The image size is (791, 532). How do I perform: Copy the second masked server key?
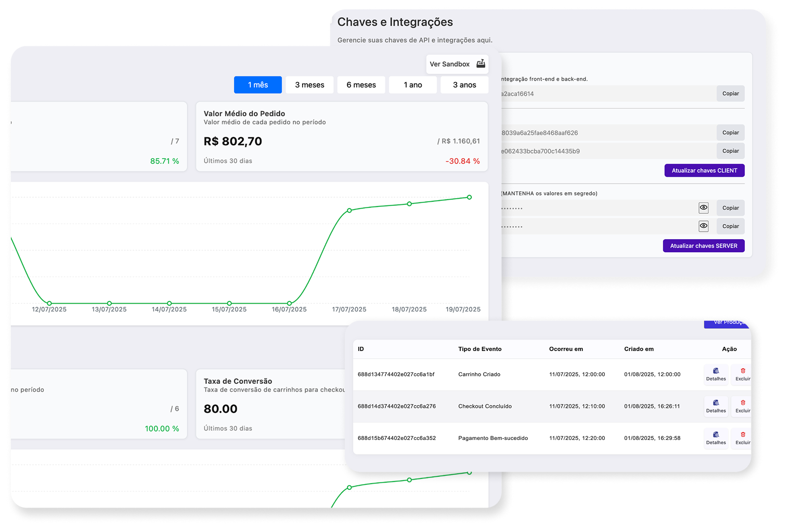(730, 226)
